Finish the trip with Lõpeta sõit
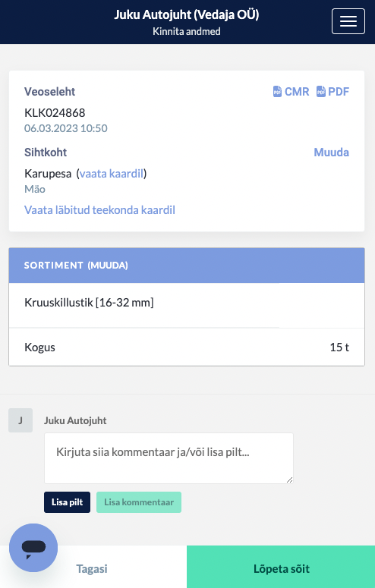The image size is (375, 588). click(281, 568)
